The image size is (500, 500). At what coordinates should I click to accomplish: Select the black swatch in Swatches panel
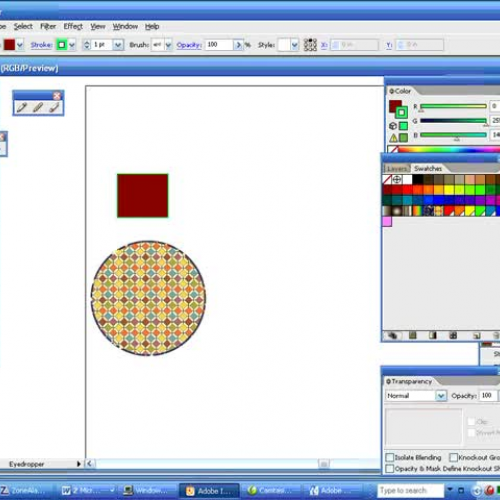pos(417,180)
